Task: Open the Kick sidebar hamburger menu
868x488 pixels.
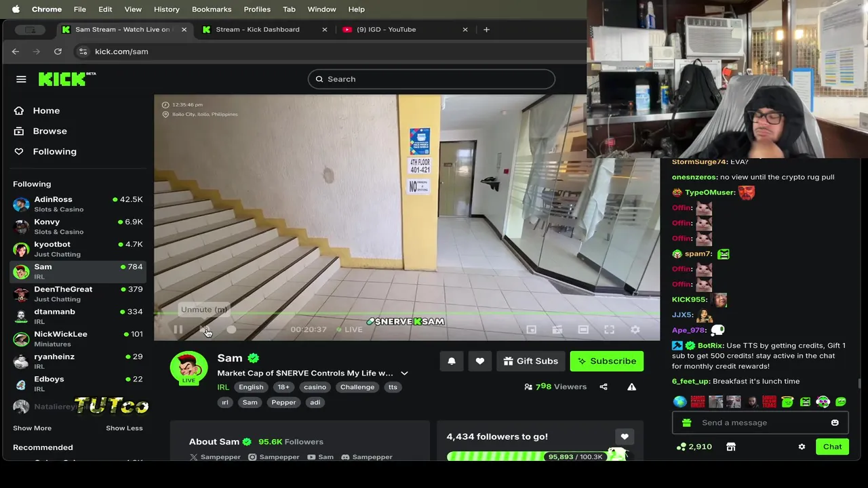Action: click(21, 79)
